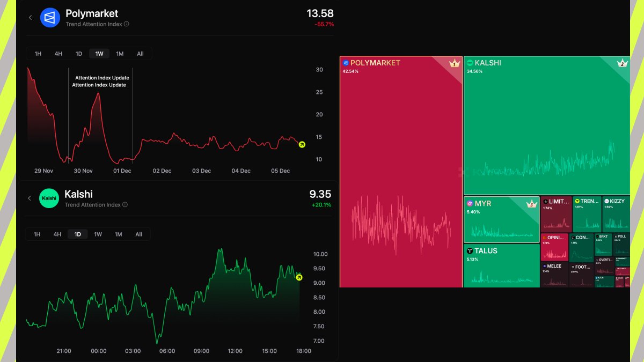Screen dimensions: 644x362
Task: Click the -55.7% change figure
Action: coord(324,24)
